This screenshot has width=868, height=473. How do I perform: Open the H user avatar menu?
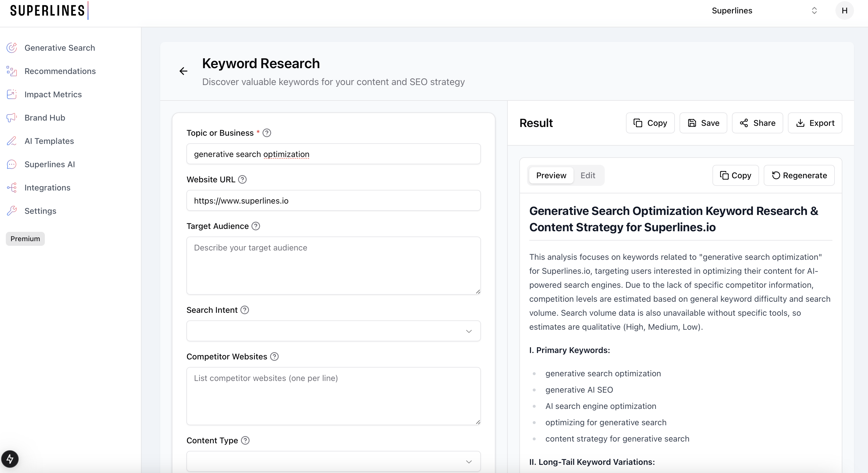844,10
